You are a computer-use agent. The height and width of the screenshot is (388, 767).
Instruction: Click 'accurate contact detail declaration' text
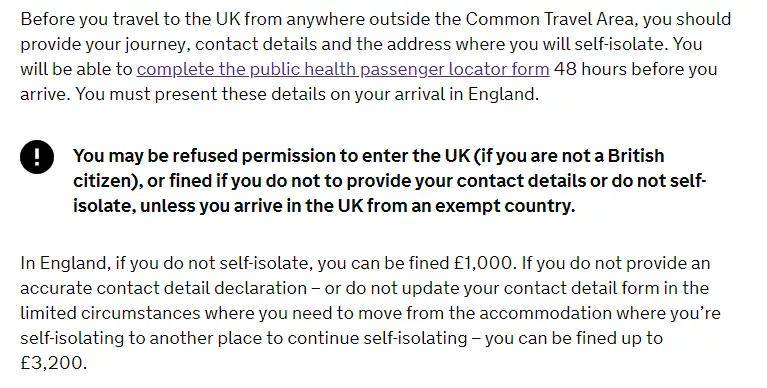(163, 288)
